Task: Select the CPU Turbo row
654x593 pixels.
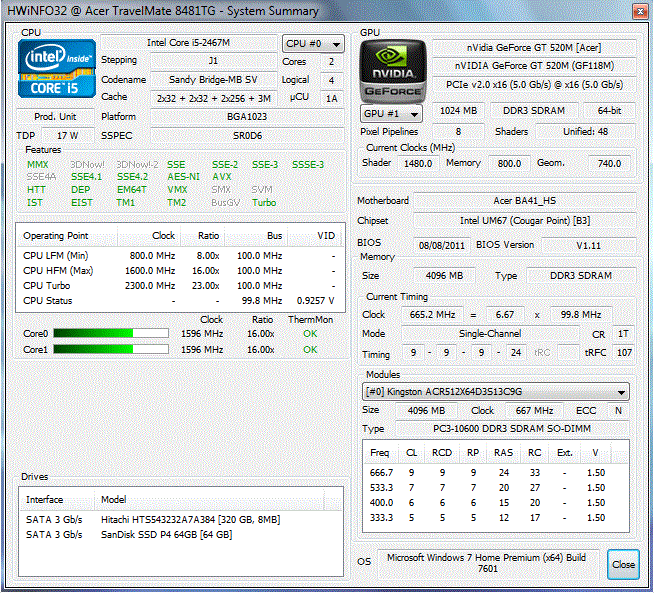Action: 179,286
